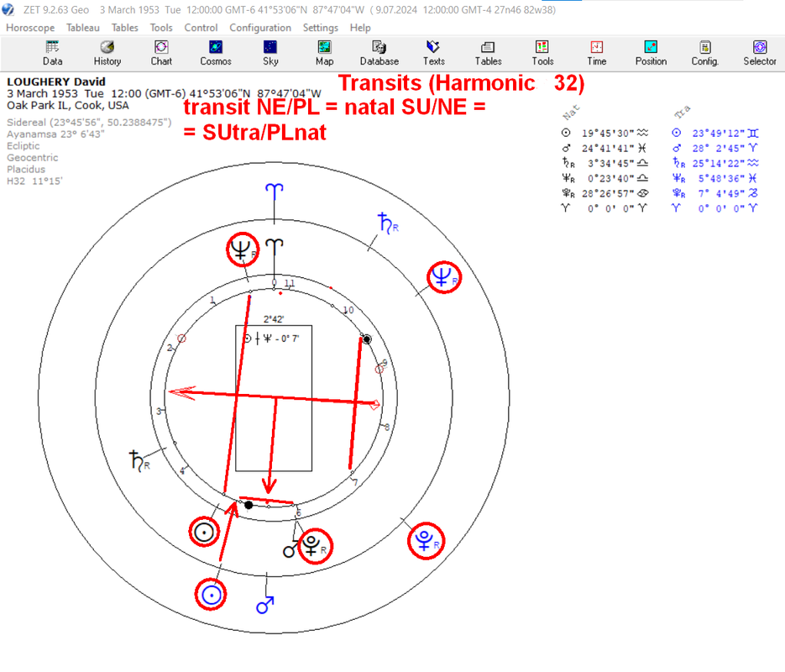Click transit Saturn position 25°14'22" row
Image resolution: width=785 pixels, height=672 pixels.
click(x=715, y=163)
